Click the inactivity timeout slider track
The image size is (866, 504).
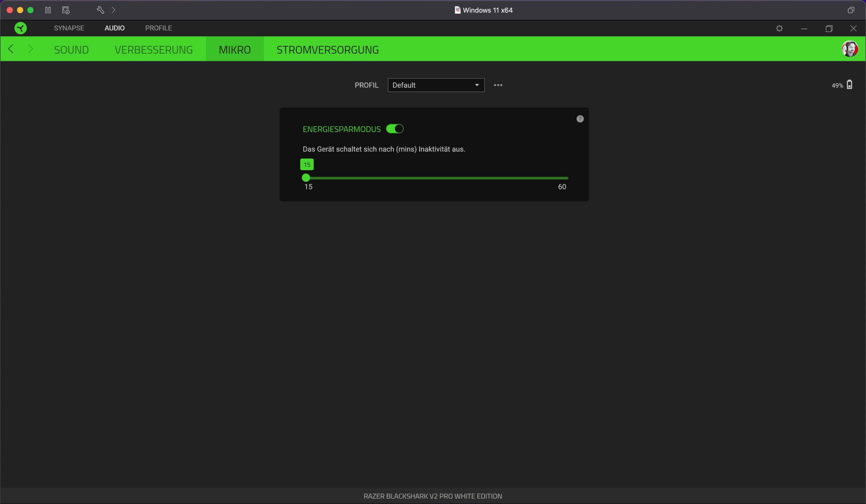(x=436, y=178)
